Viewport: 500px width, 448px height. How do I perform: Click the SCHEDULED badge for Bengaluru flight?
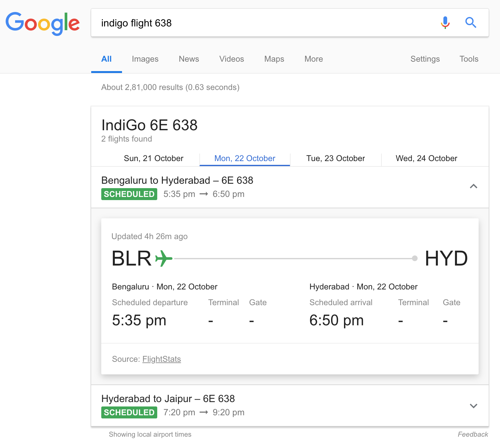(129, 194)
